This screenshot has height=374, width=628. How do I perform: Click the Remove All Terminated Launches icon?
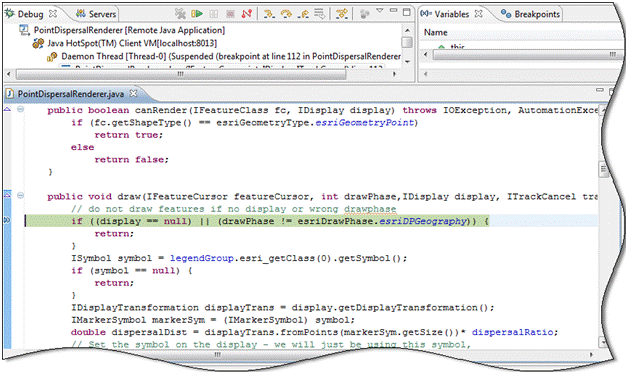click(180, 14)
